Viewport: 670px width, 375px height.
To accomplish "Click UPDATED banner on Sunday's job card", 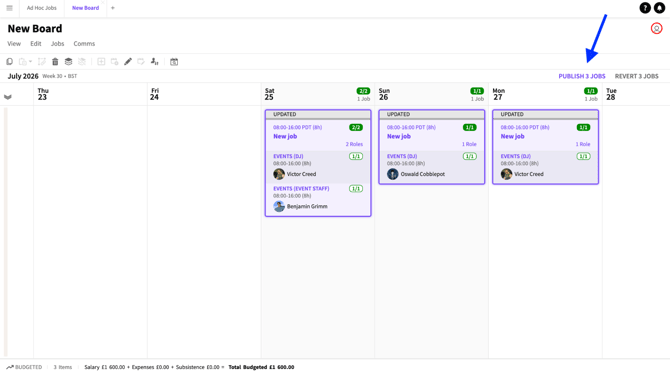I will click(432, 114).
